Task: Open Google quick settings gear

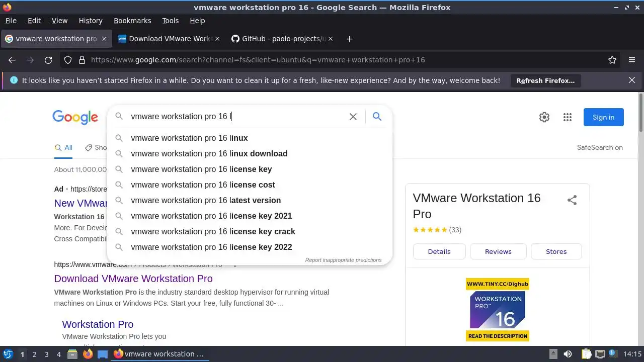Action: 544,117
